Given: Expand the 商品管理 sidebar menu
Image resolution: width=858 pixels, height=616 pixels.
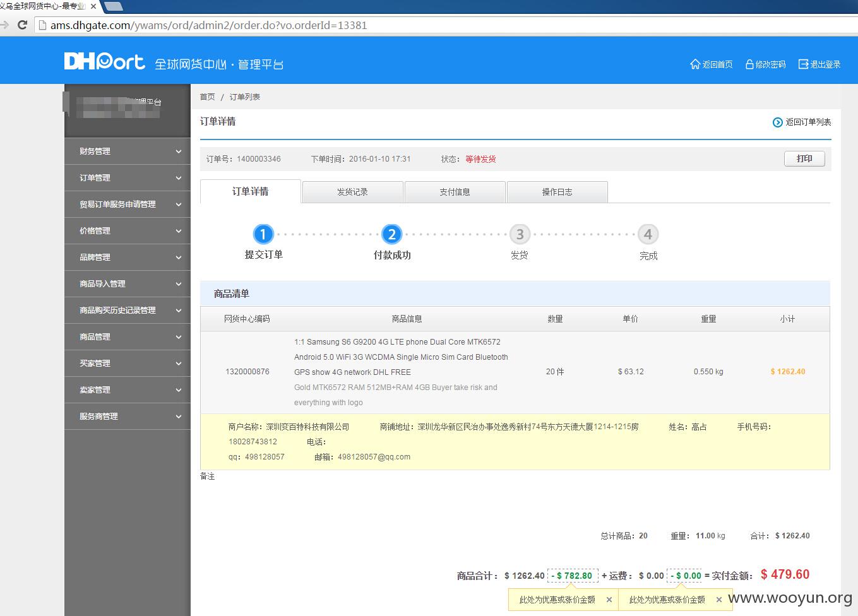Looking at the screenshot, I should tap(127, 337).
